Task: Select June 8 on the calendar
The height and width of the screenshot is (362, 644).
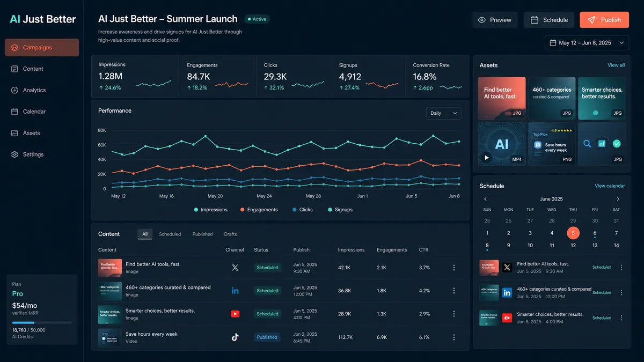Action: (x=487, y=246)
